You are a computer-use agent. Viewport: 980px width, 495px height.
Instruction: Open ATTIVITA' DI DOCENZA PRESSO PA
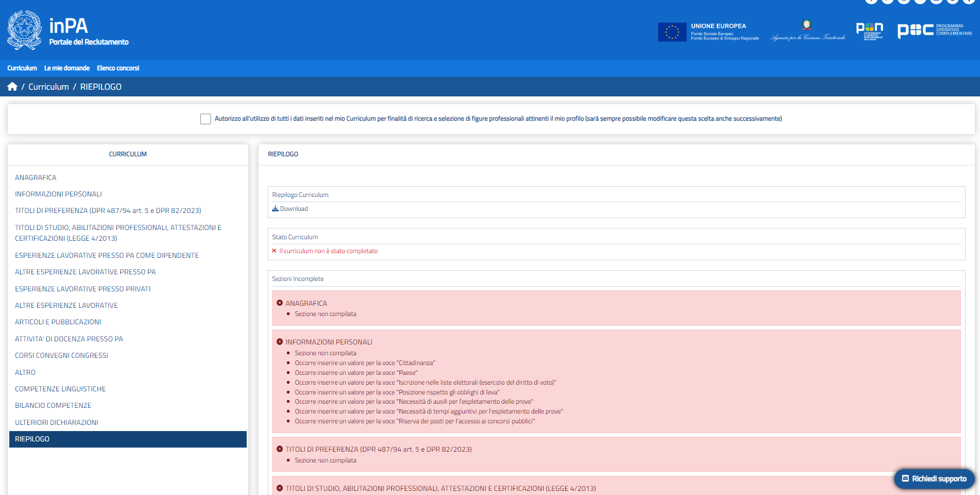coord(69,339)
